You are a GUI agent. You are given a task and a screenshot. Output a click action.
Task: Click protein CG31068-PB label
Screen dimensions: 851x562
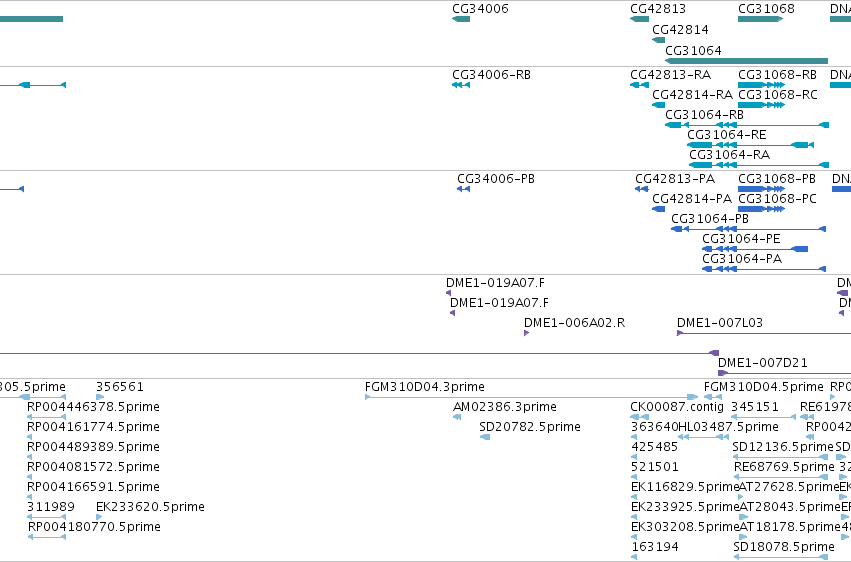click(777, 179)
